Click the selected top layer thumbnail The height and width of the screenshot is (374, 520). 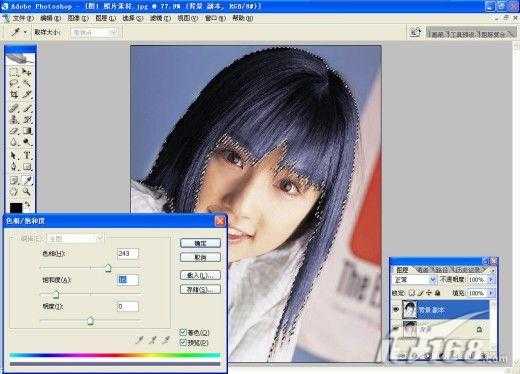click(409, 309)
